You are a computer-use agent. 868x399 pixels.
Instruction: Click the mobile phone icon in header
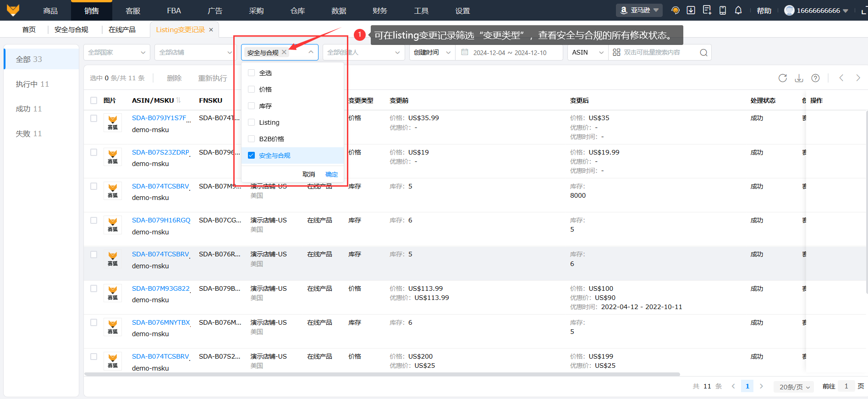click(722, 11)
